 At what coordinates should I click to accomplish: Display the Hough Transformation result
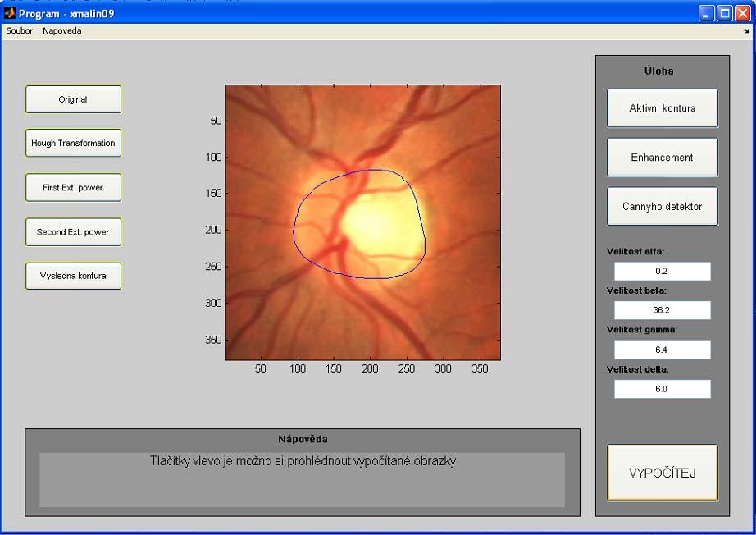point(73,143)
